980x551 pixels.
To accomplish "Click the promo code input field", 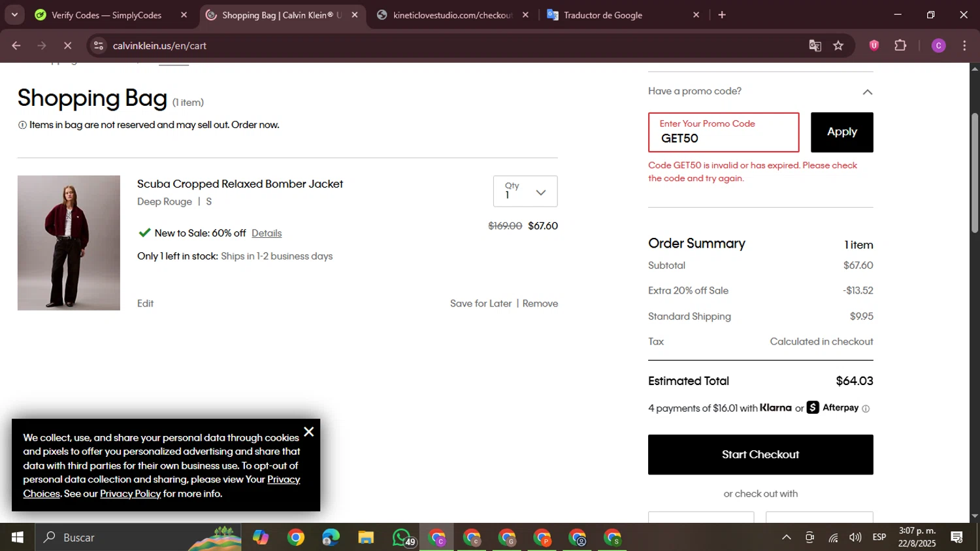I will click(723, 132).
